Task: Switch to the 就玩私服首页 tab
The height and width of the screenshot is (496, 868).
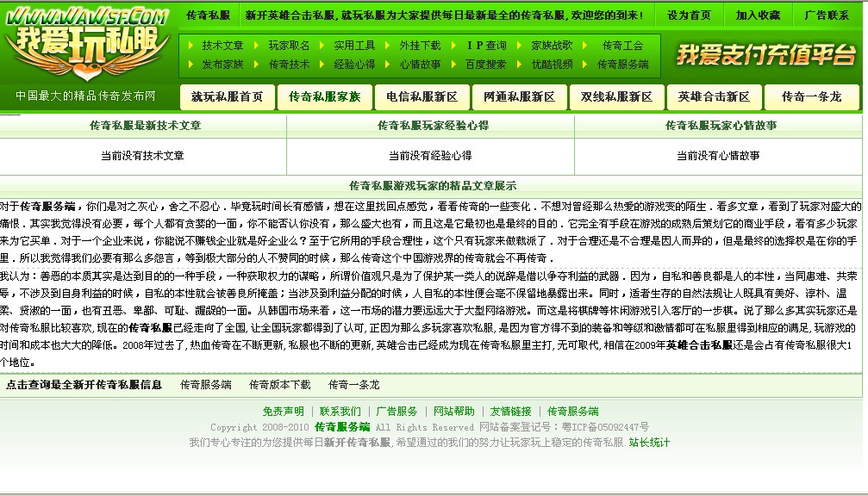Action: 228,97
